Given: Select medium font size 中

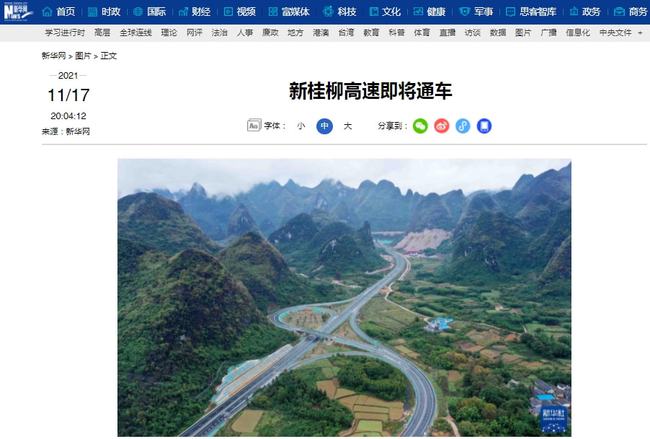Looking at the screenshot, I should tap(325, 126).
